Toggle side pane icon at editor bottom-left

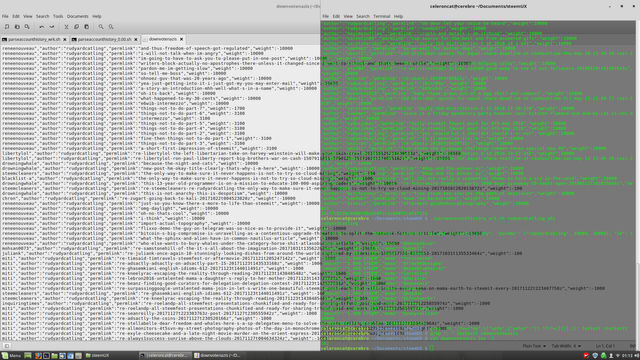(x=7, y=346)
